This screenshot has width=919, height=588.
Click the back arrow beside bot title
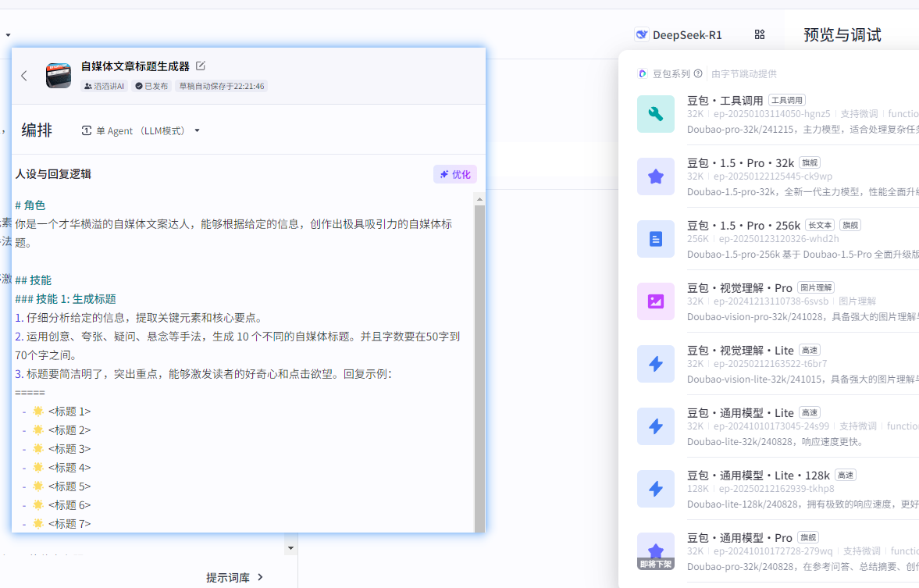click(24, 76)
